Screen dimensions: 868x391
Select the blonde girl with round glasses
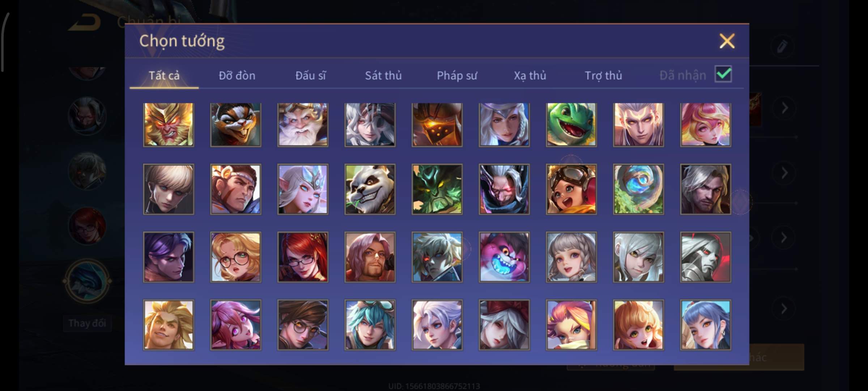[x=235, y=257]
